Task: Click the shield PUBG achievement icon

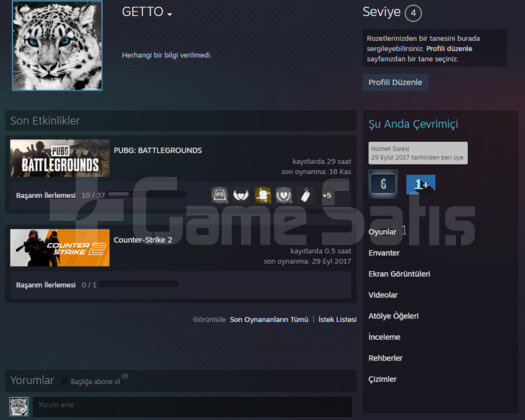Action: click(284, 195)
